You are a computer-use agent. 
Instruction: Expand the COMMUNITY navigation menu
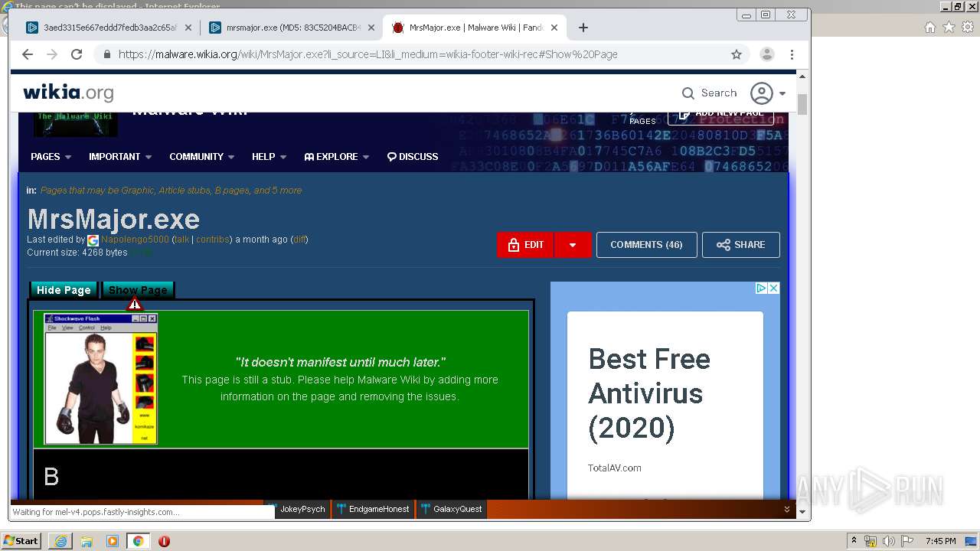click(201, 156)
